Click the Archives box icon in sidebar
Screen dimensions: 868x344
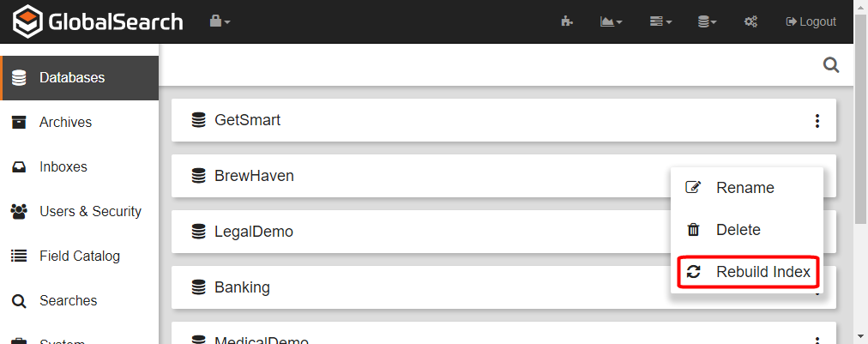click(x=19, y=123)
